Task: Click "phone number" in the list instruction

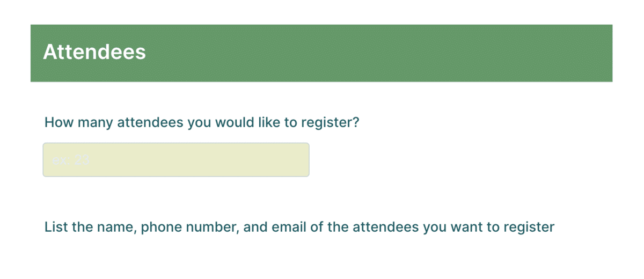Action: tap(189, 227)
